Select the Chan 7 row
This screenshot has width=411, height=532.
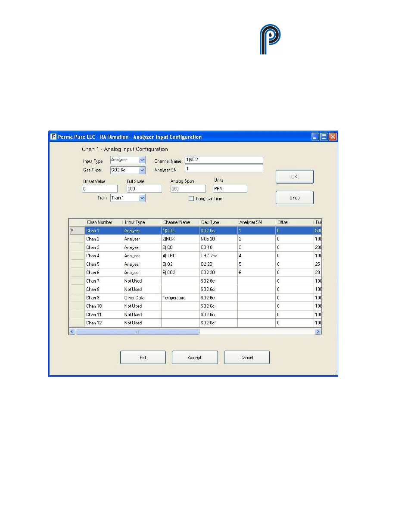196,281
